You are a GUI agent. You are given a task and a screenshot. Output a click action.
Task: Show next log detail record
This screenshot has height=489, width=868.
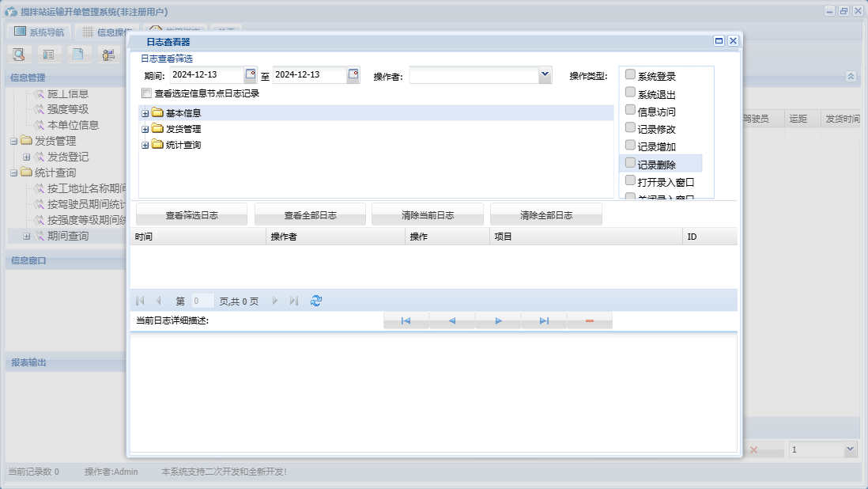[498, 320]
